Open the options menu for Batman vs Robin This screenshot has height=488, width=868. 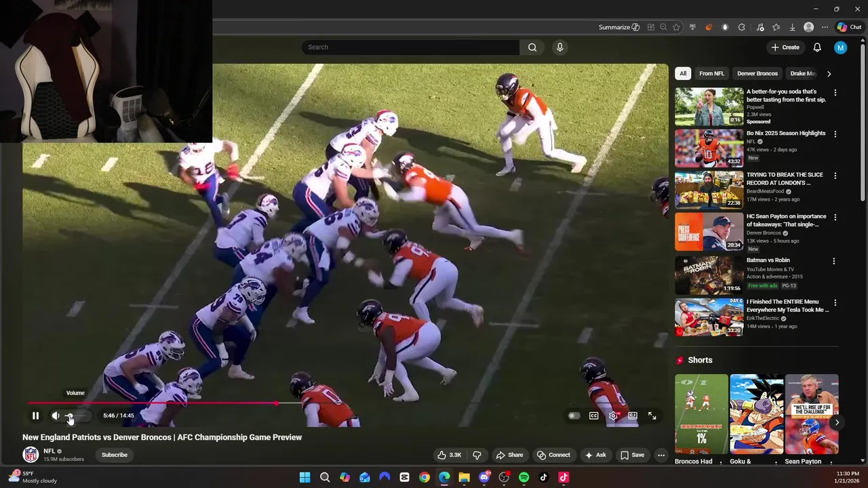(835, 261)
